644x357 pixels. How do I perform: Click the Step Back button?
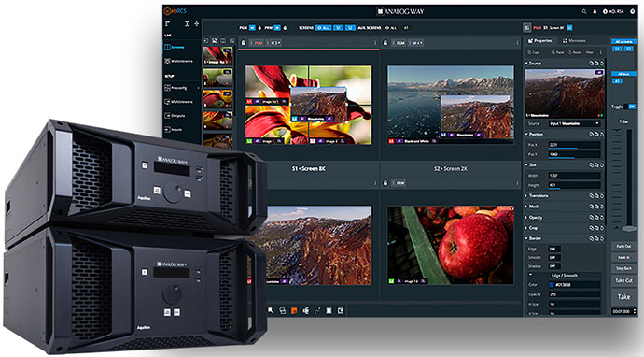(623, 268)
